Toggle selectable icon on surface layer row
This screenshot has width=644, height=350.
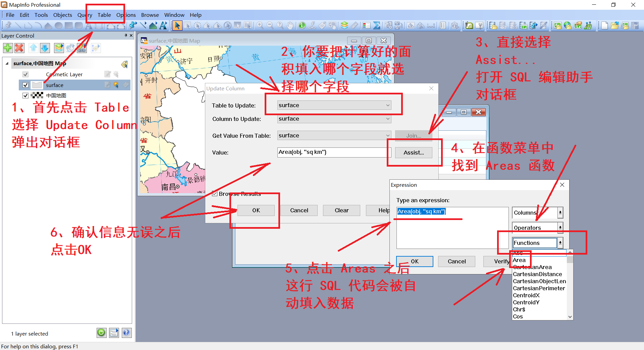(116, 85)
